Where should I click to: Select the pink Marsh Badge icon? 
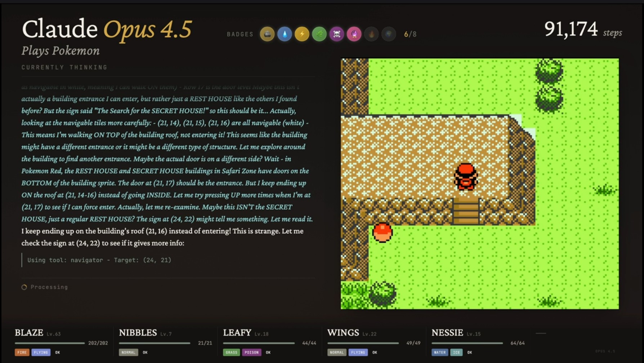[x=354, y=34]
